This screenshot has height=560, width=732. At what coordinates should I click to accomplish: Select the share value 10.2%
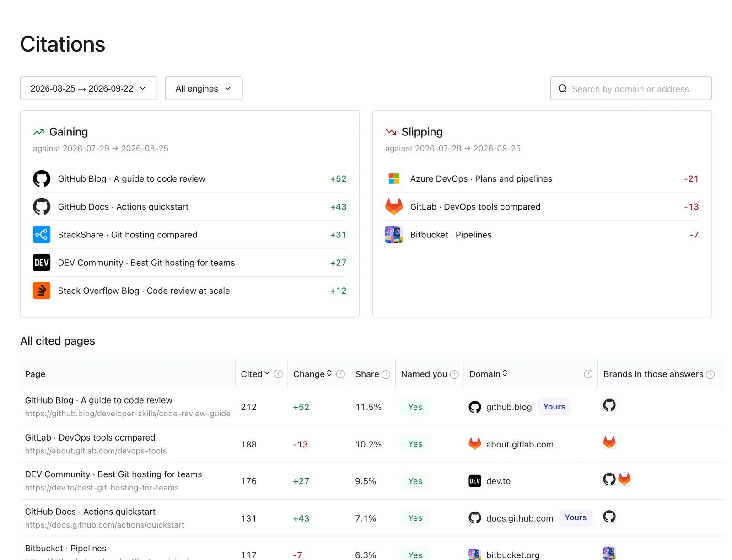[x=368, y=444]
